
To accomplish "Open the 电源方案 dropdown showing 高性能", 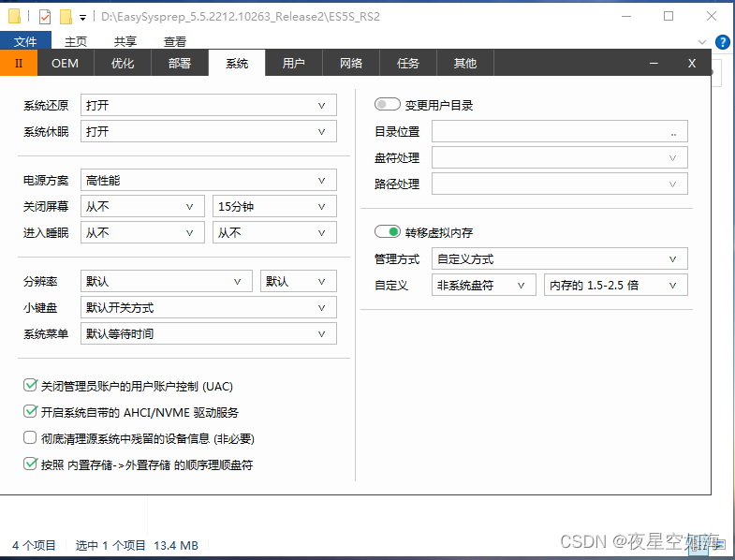I will coord(209,180).
